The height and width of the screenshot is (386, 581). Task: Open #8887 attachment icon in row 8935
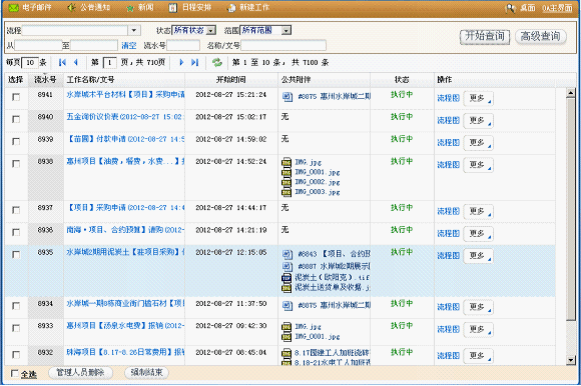pyautogui.click(x=287, y=266)
